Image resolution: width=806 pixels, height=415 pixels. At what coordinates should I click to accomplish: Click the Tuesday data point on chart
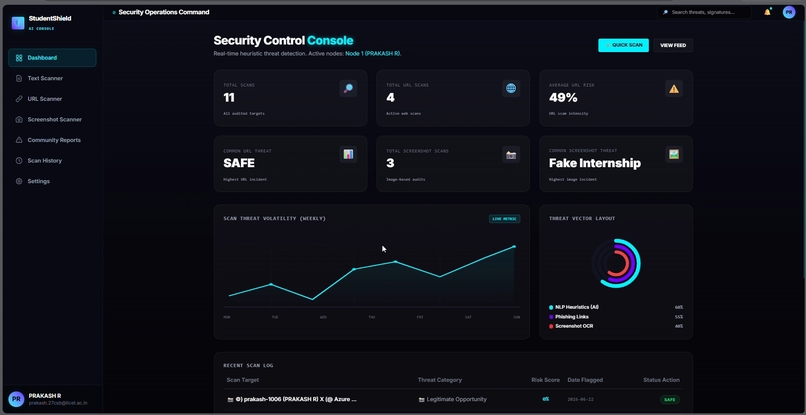click(x=271, y=284)
